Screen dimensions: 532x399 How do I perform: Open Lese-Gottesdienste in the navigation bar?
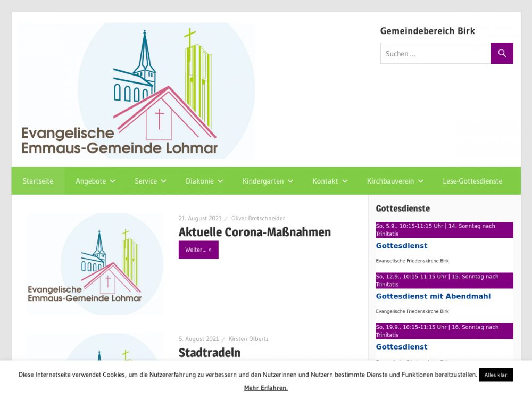[472, 181]
